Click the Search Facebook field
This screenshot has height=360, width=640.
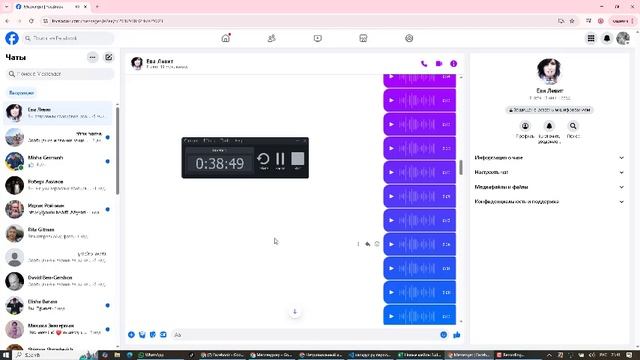pos(68,38)
